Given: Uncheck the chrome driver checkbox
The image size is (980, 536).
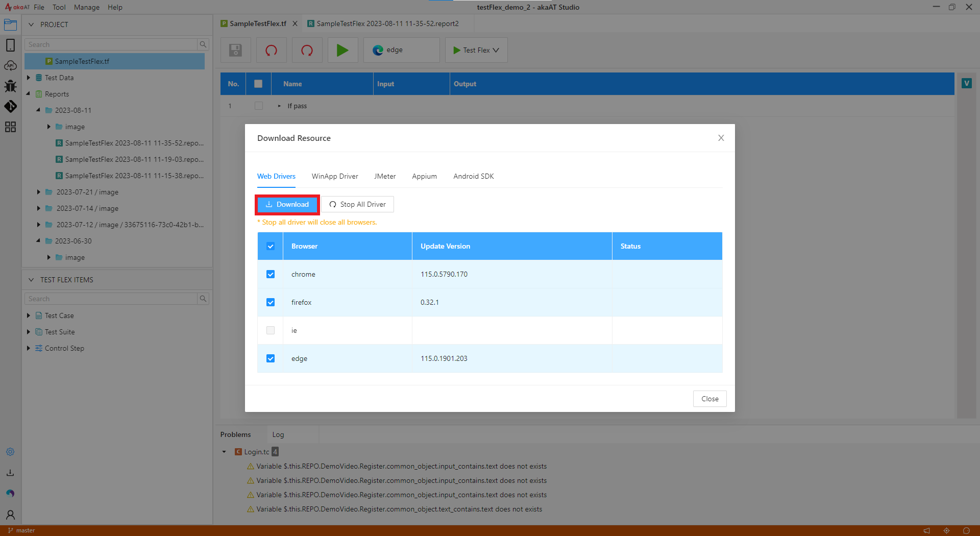Looking at the screenshot, I should click(x=271, y=274).
